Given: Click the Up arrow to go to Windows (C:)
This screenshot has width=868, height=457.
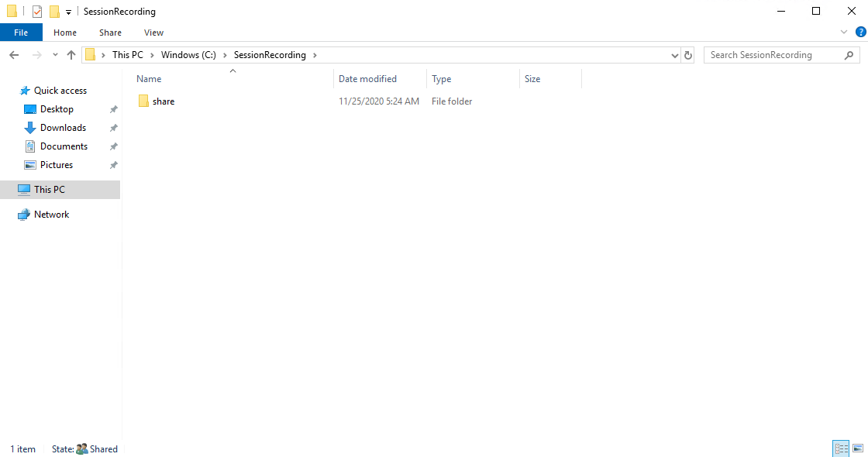Looking at the screenshot, I should (71, 55).
